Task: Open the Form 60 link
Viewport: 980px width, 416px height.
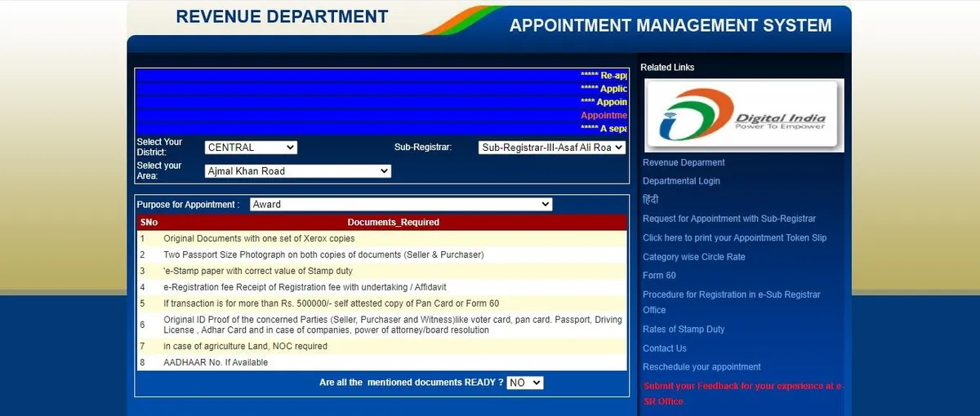Action: pos(659,276)
